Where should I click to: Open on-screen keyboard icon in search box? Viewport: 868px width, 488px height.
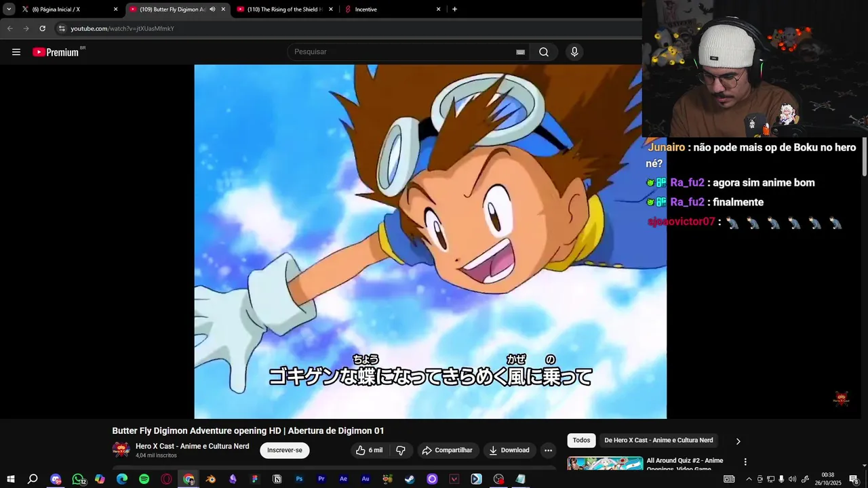[520, 52]
